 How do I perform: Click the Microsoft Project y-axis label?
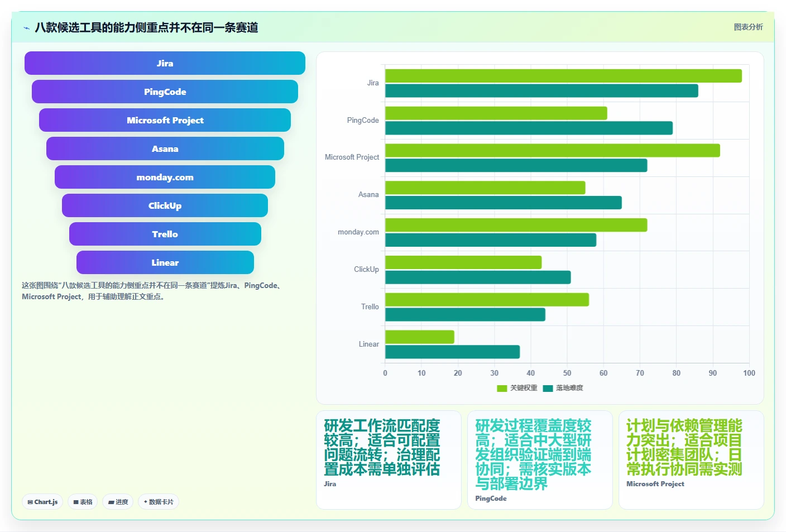(352, 157)
